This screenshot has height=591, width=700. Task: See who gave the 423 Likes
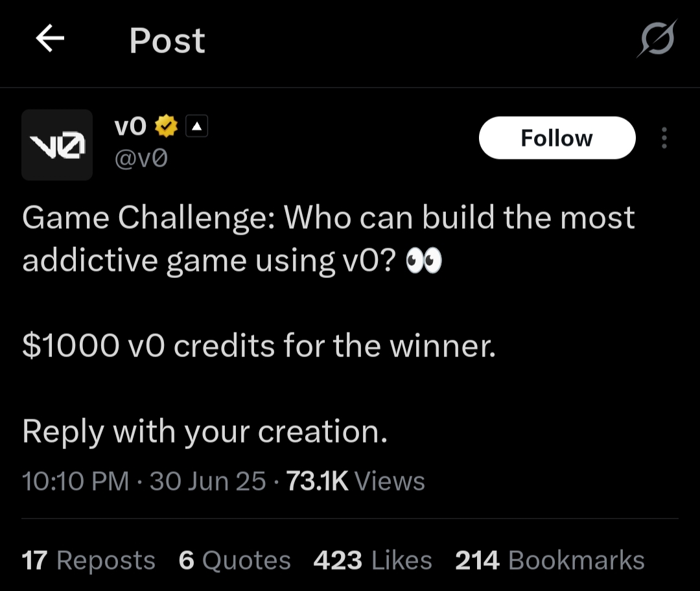pos(373,561)
